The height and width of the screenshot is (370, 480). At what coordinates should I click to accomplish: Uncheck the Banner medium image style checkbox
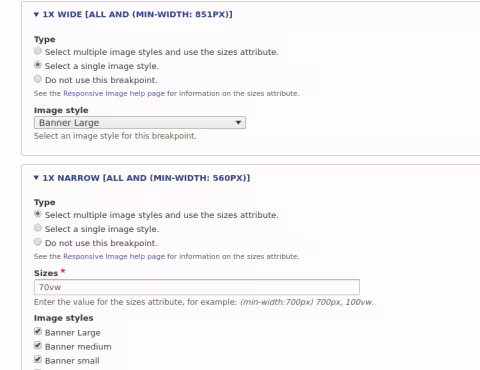(x=38, y=346)
